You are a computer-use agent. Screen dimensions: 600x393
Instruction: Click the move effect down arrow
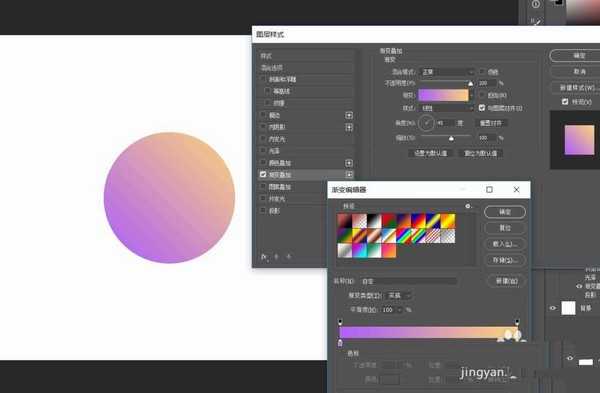click(x=289, y=257)
